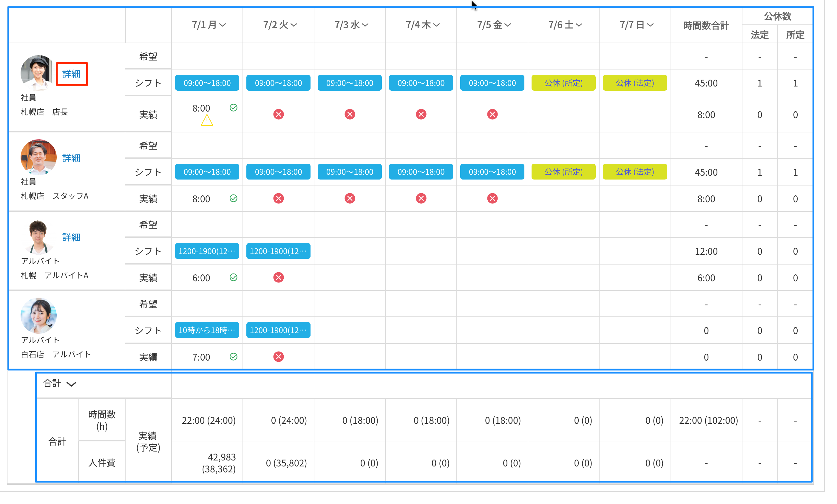Click the 10時から18時 shift for 白石店 アルバイト
Image resolution: width=837 pixels, height=504 pixels.
coord(207,330)
